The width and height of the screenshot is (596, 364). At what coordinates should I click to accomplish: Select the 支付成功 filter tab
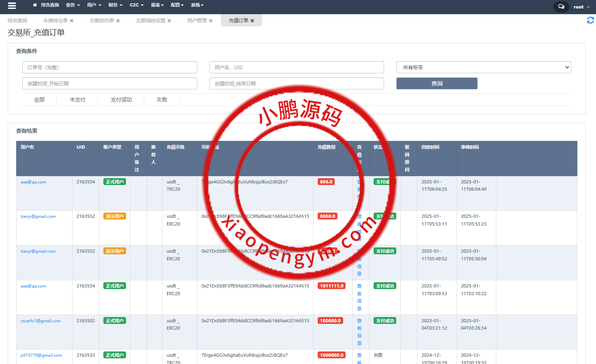point(121,100)
